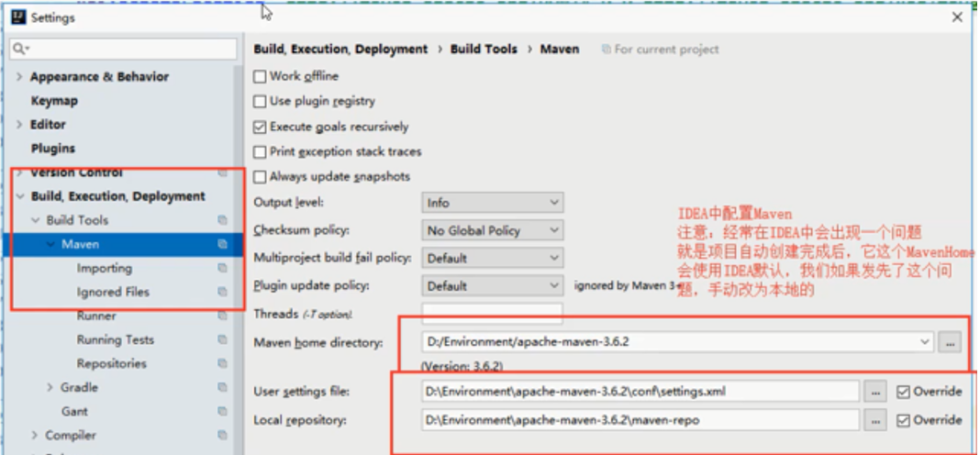
Task: Click the User settings file path field
Action: (640, 392)
